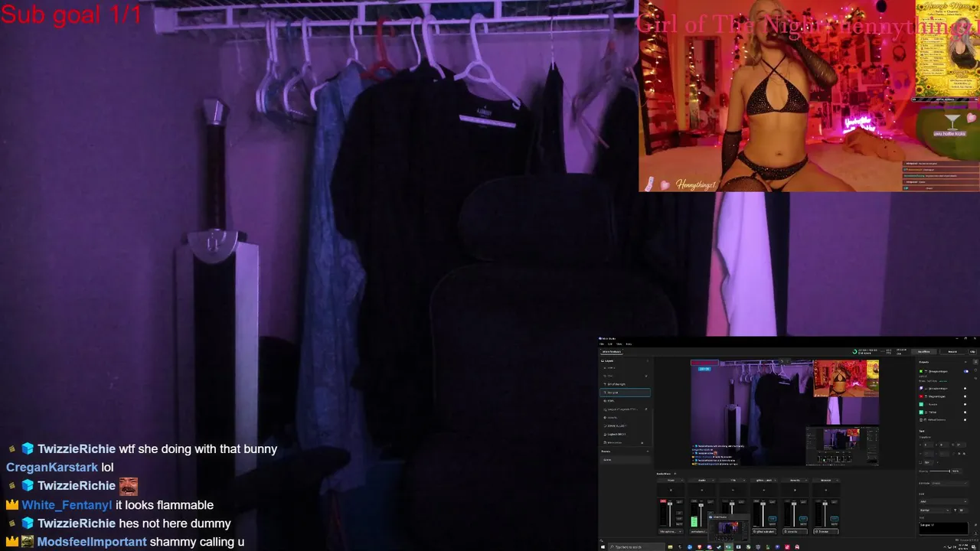Toggle the red YouTube output switch
This screenshot has width=980, height=551.
pos(965,396)
